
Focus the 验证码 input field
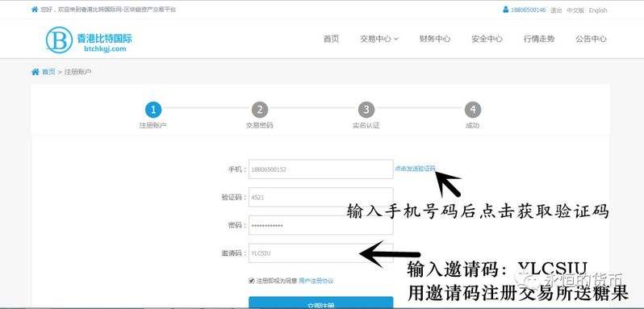(x=320, y=197)
